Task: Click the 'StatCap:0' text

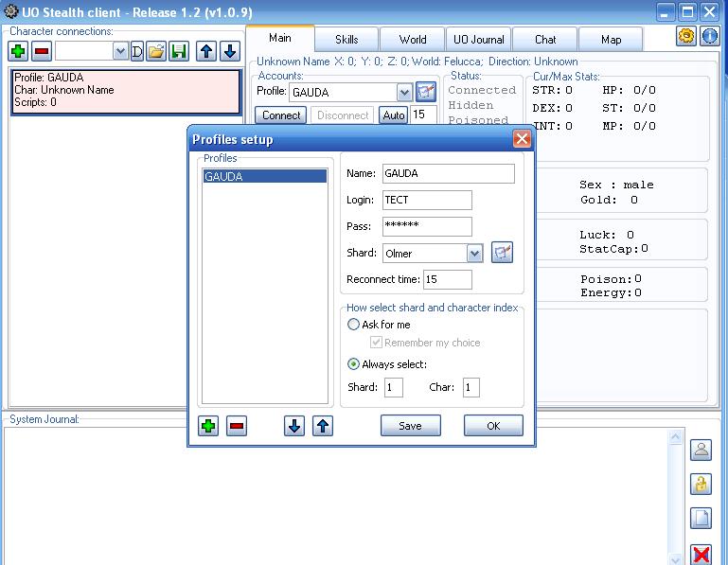Action: coord(613,249)
